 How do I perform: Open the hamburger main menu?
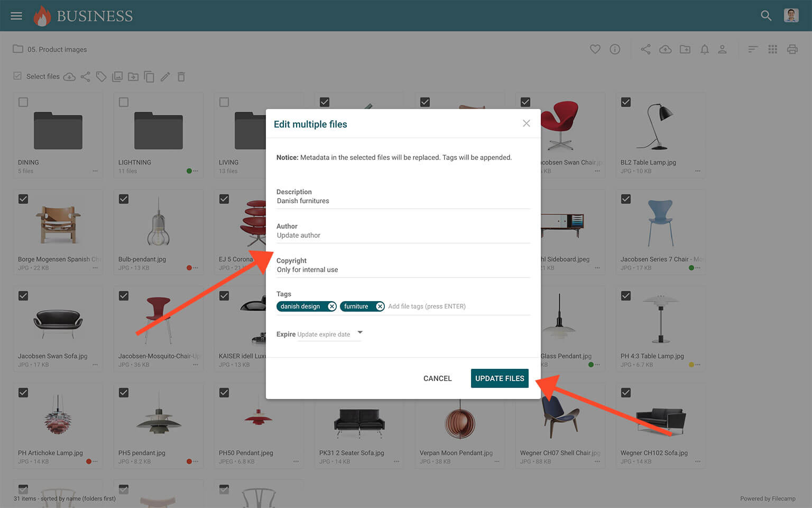[x=16, y=16]
